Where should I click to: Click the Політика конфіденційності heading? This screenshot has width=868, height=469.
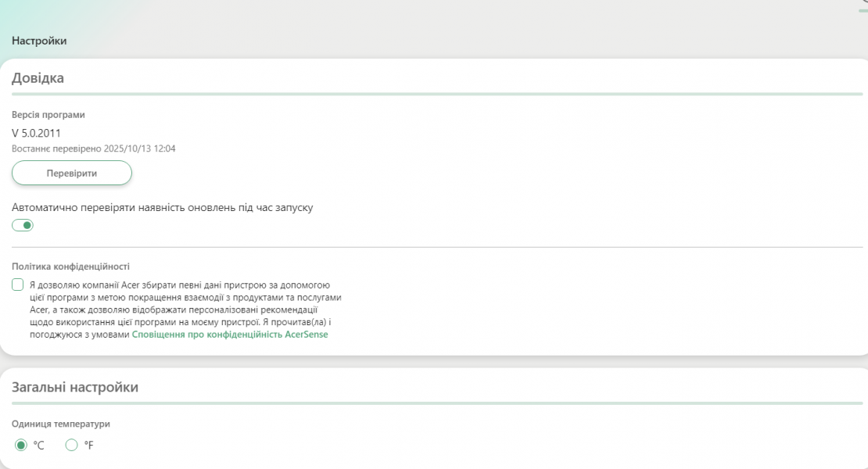tap(70, 267)
